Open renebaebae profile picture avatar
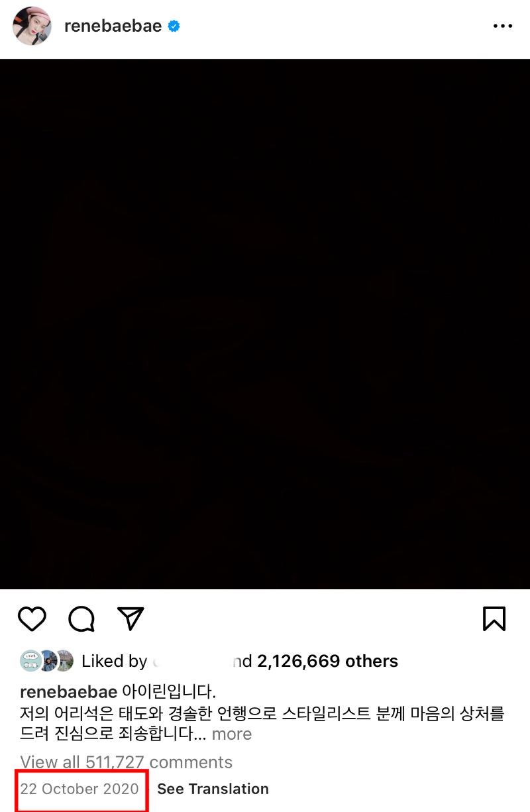Screen dimensions: 530x812 click(x=32, y=27)
